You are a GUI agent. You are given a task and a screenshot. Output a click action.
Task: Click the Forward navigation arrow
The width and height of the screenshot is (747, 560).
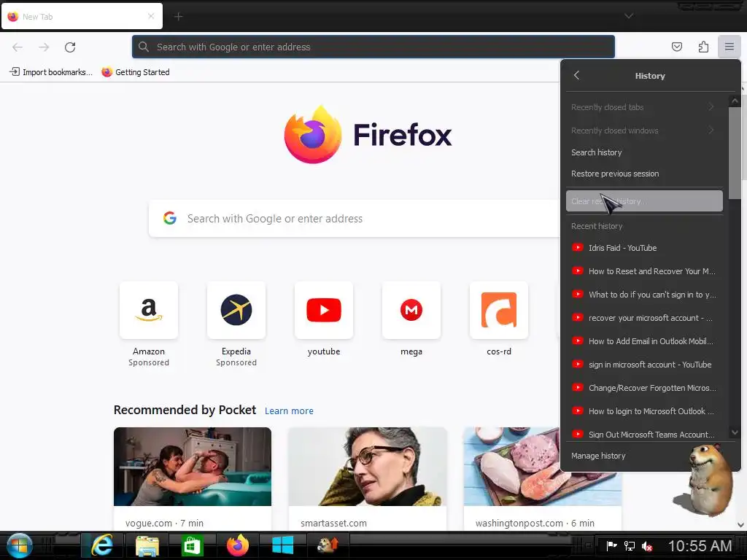click(x=44, y=47)
